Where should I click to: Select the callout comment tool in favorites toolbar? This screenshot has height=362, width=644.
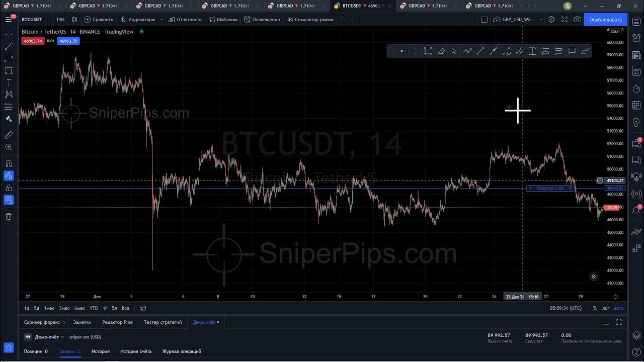(572, 51)
